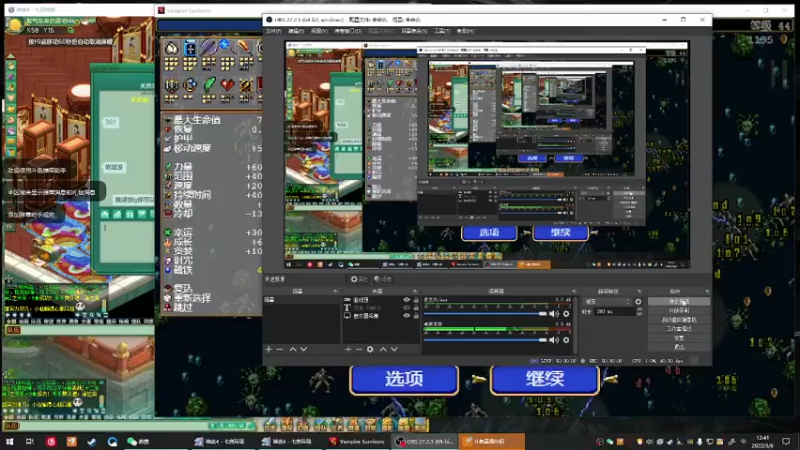
Task: Open microphone/Aux audio settings gear
Action: tap(566, 314)
